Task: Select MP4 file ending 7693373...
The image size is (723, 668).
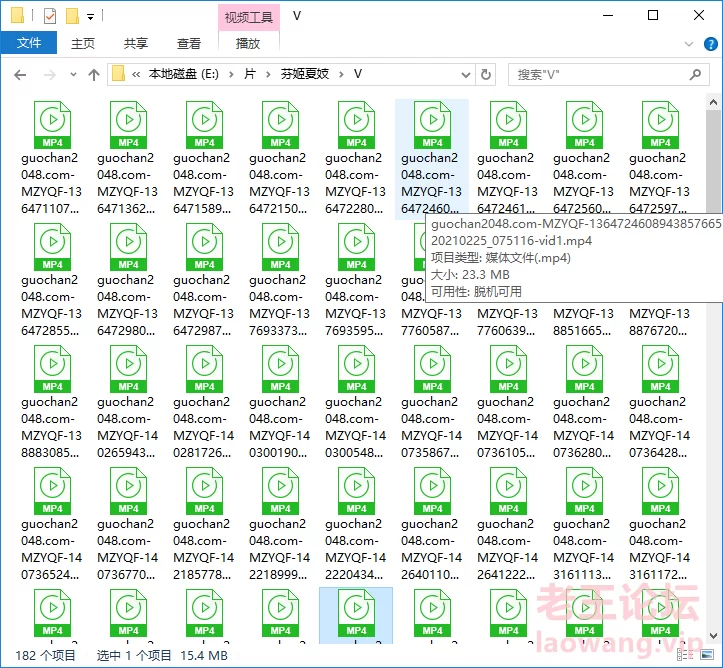Action: (x=280, y=280)
